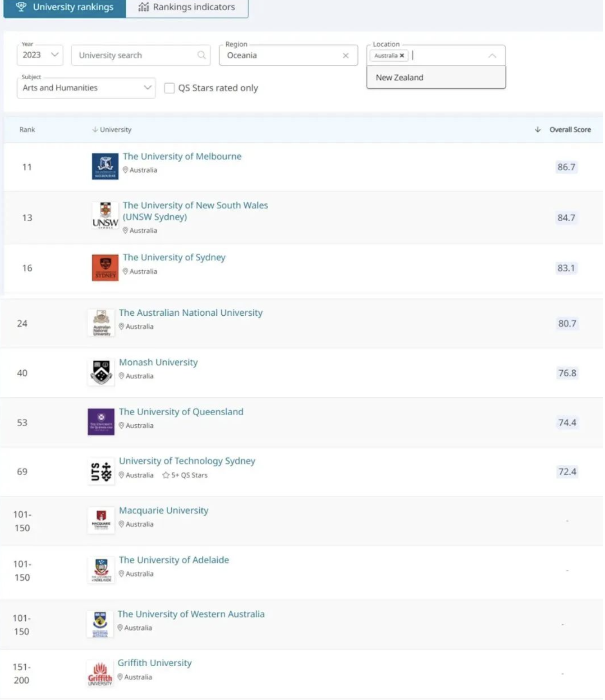This screenshot has width=605, height=700.
Task: Click the Monash University crest logo
Action: click(101, 372)
